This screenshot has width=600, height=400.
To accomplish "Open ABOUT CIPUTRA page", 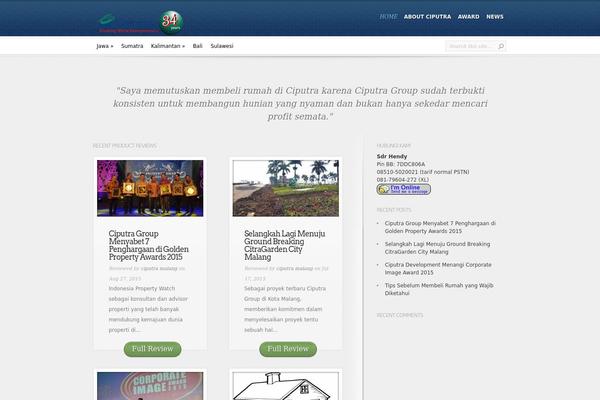I will (427, 17).
